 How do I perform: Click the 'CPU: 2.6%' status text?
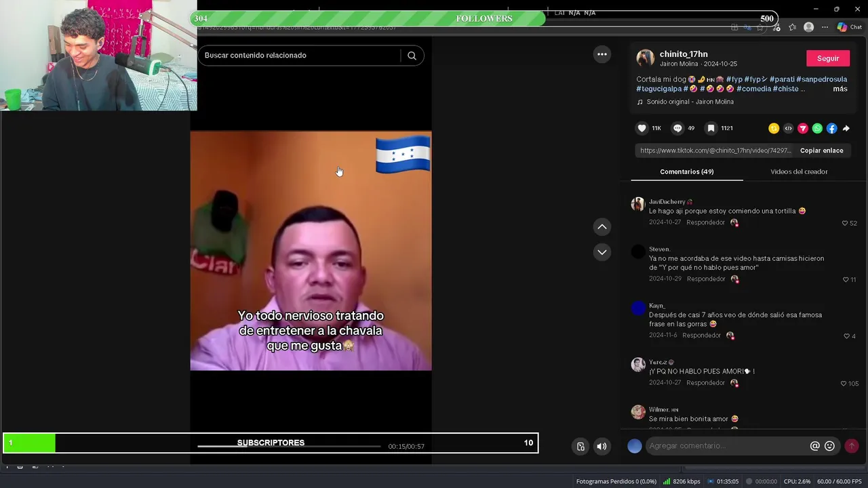click(797, 481)
